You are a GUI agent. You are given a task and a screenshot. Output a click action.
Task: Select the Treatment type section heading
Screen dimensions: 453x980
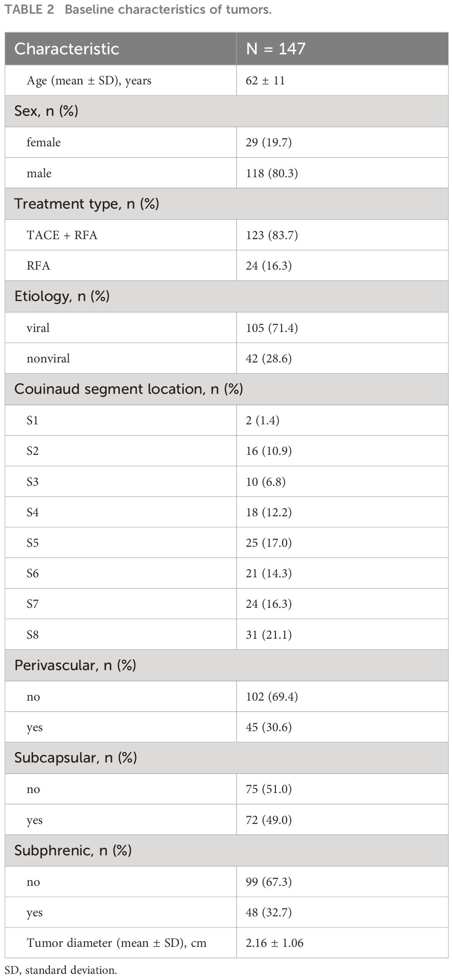pyautogui.click(x=87, y=204)
